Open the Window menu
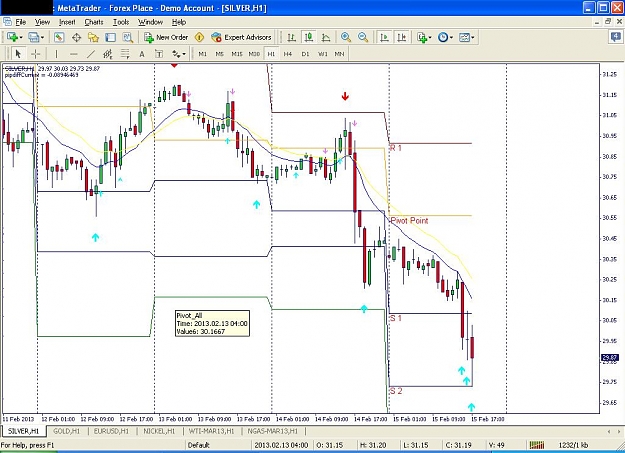This screenshot has width=625, height=453. 150,22
